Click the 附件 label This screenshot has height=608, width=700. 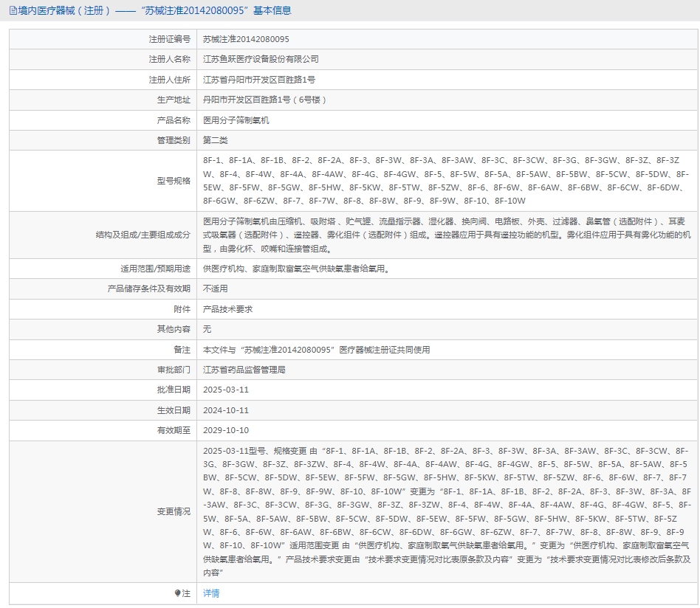point(182,310)
